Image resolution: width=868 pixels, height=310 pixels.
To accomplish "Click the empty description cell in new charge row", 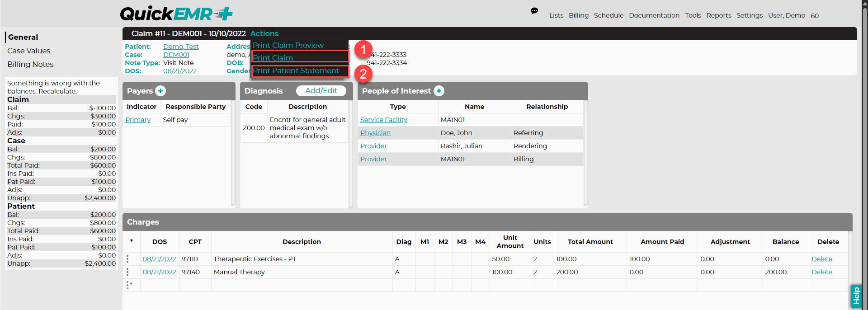I will 302,285.
